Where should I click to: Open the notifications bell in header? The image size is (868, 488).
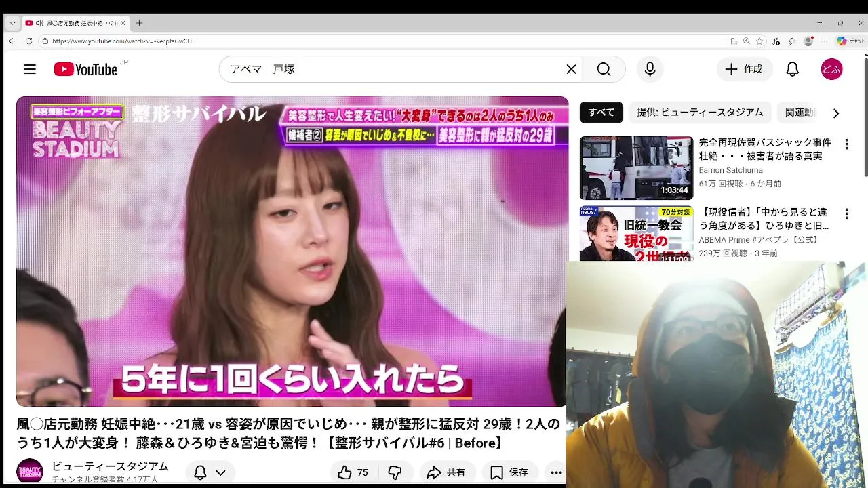(x=792, y=69)
